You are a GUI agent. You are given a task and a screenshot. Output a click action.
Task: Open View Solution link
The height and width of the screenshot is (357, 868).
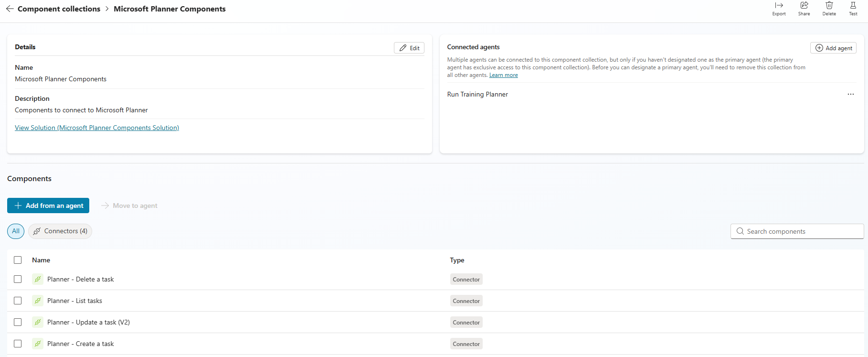(97, 128)
